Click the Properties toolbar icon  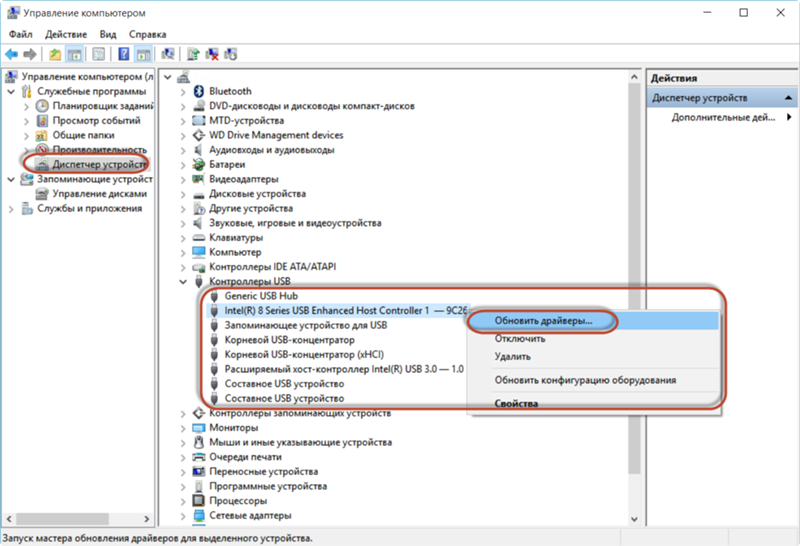[x=99, y=54]
